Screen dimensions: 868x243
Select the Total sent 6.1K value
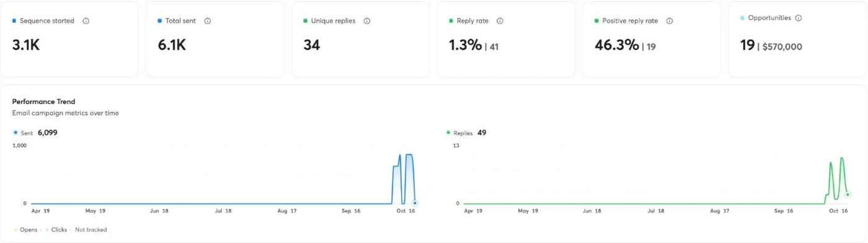(172, 45)
